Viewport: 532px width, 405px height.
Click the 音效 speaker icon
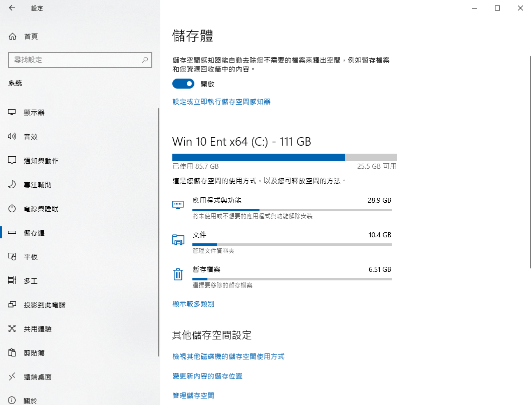[13, 137]
